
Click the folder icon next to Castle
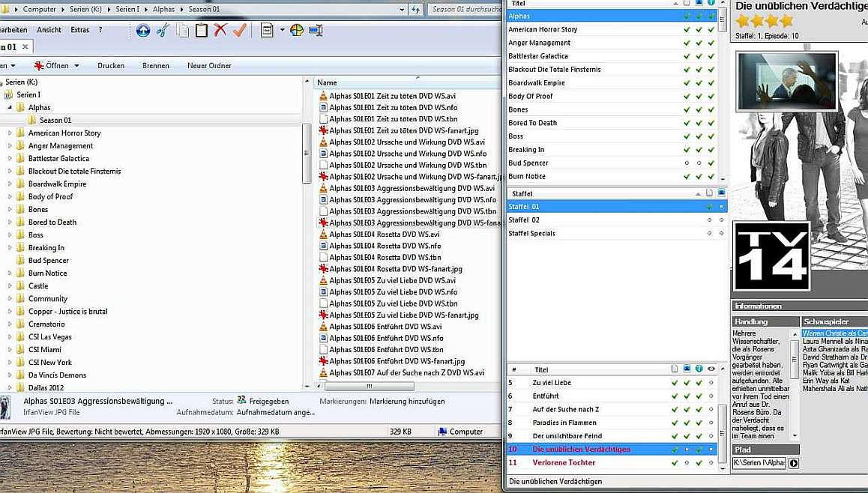click(x=20, y=286)
